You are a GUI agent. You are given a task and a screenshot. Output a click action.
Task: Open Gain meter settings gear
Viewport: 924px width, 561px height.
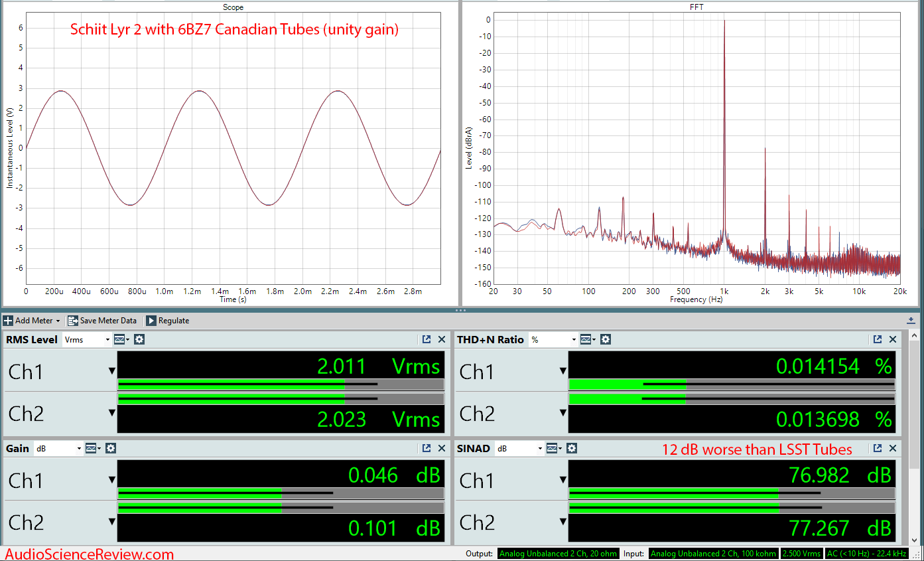[110, 448]
